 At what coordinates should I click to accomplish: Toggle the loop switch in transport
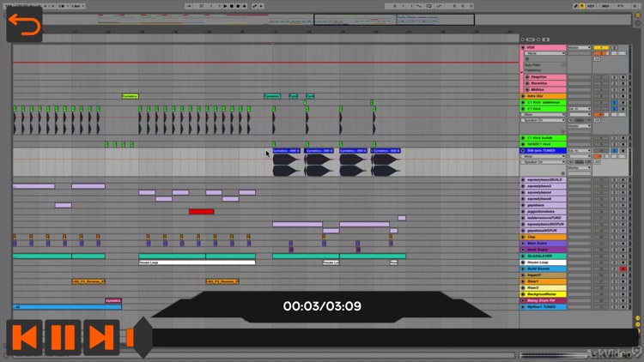point(428,6)
